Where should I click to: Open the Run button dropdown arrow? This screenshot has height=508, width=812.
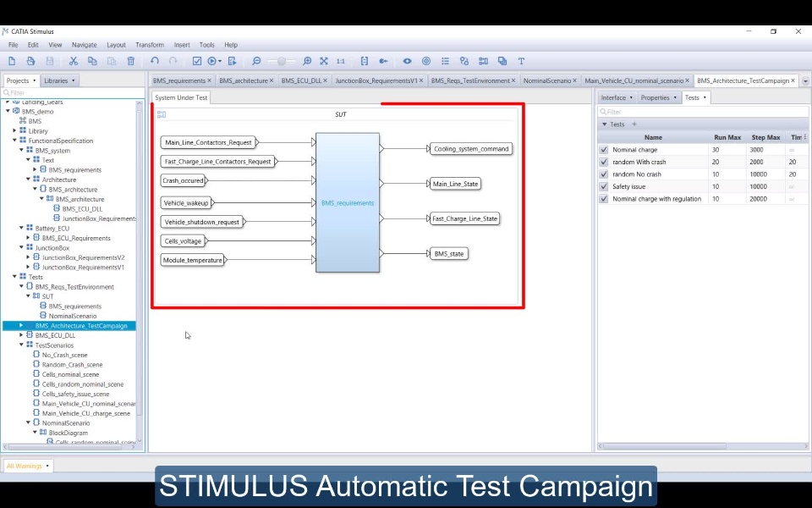pyautogui.click(x=220, y=62)
